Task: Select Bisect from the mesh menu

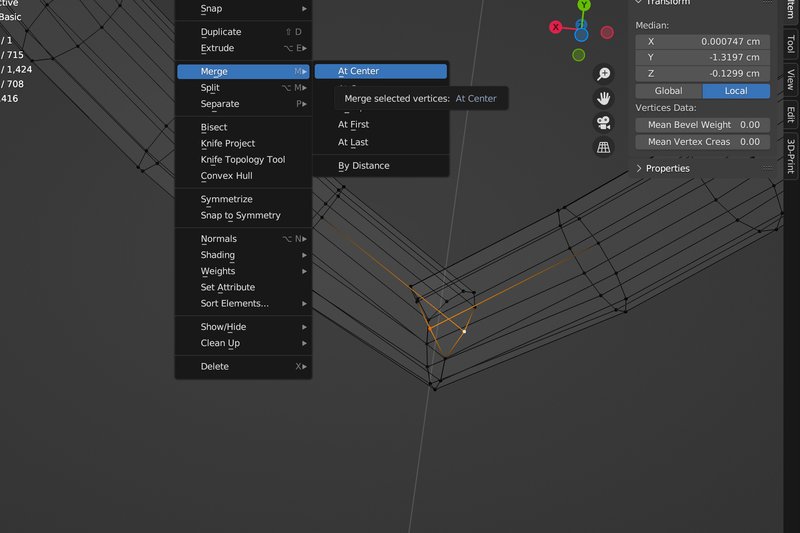Action: pyautogui.click(x=243, y=127)
